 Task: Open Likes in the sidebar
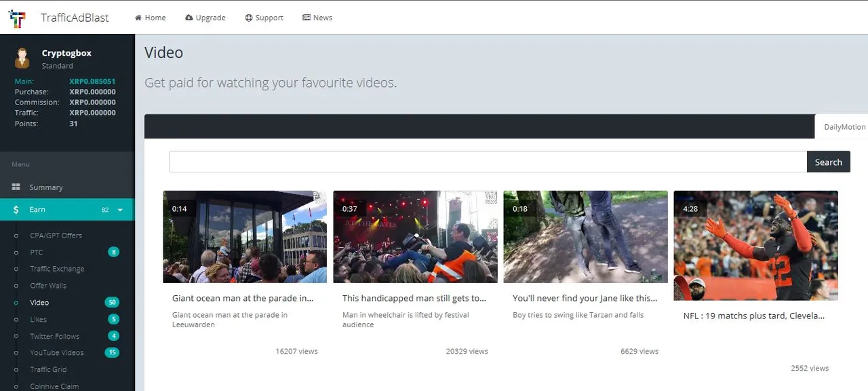(x=39, y=320)
